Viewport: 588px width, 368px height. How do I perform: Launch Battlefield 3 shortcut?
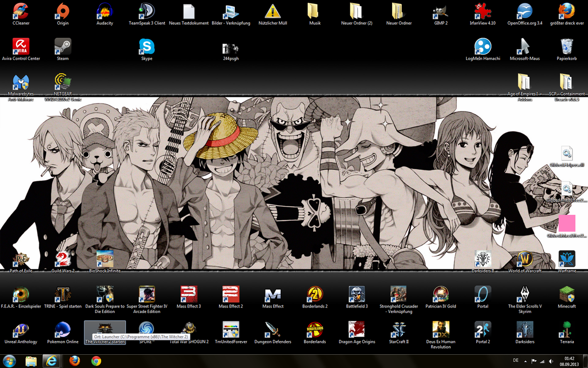(357, 294)
